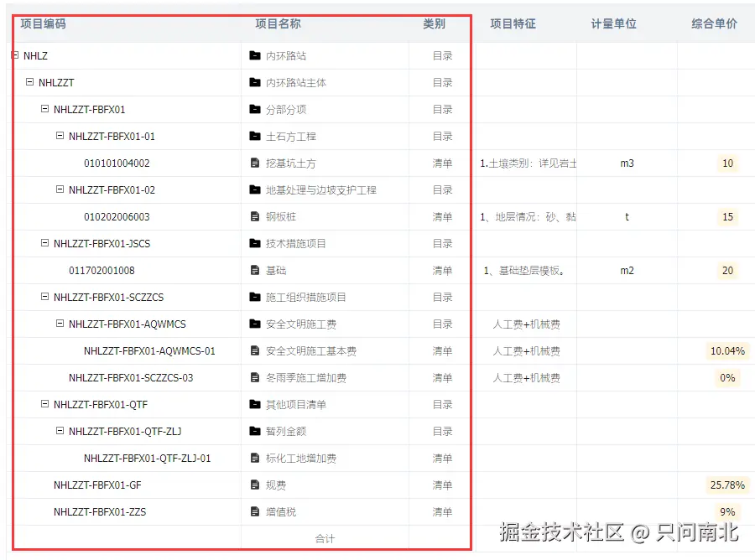Click the document icon next to 规费

tap(256, 485)
